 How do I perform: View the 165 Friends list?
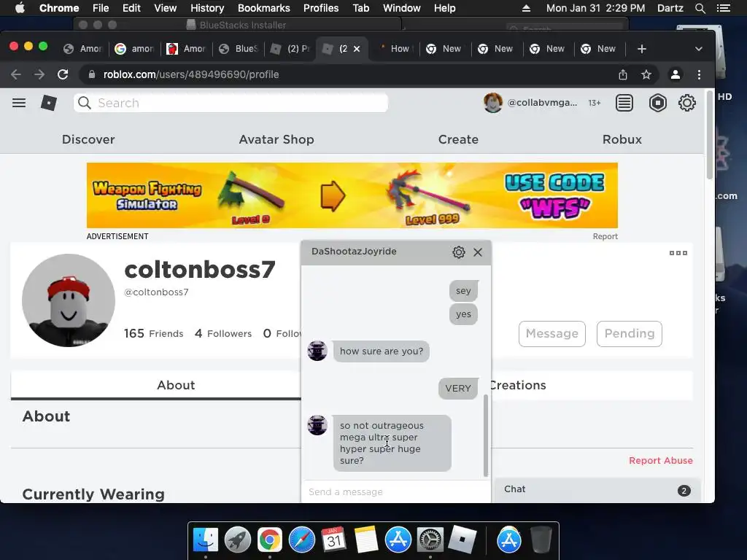[x=153, y=333]
